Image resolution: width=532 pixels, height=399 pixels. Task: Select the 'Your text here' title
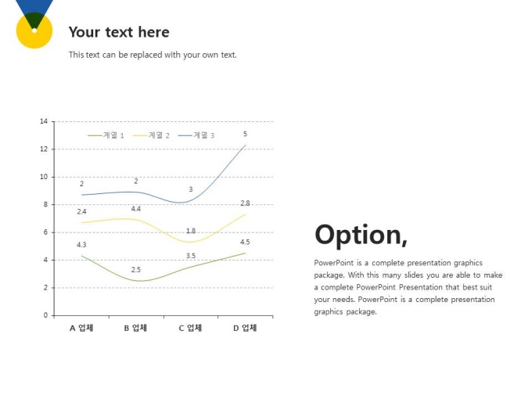119,32
